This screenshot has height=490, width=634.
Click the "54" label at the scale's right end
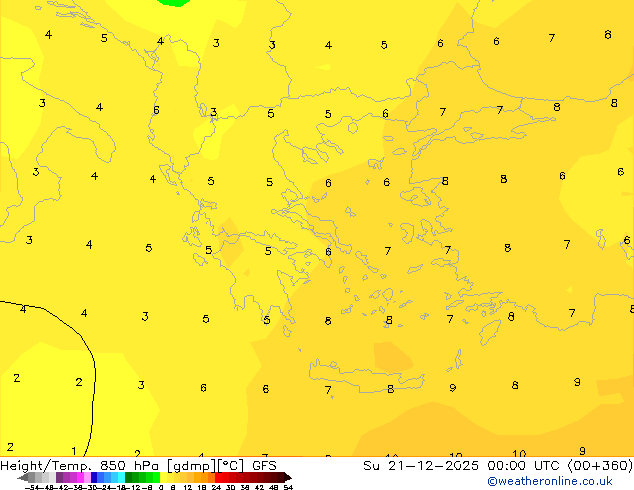[288, 487]
